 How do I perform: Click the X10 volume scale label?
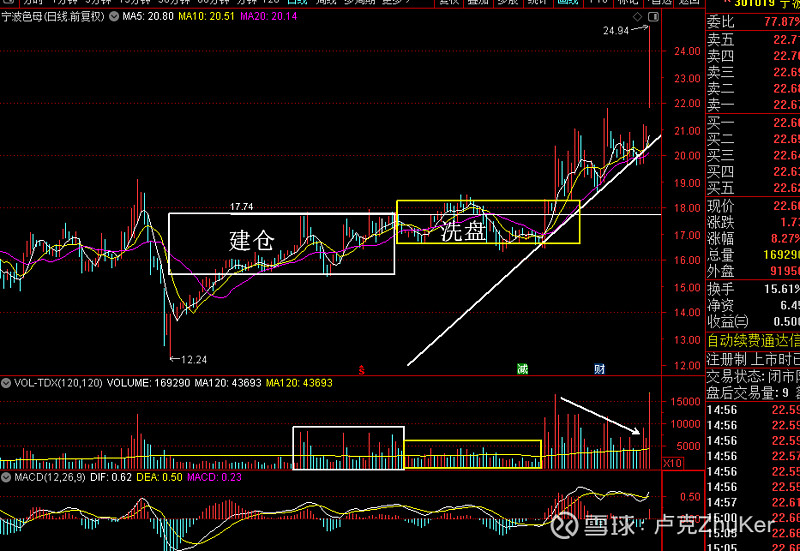point(672,463)
